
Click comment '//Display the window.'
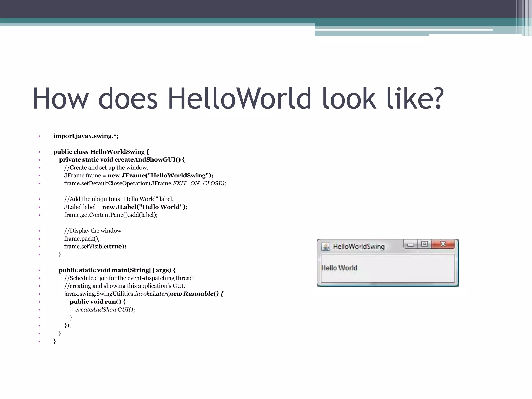click(93, 231)
